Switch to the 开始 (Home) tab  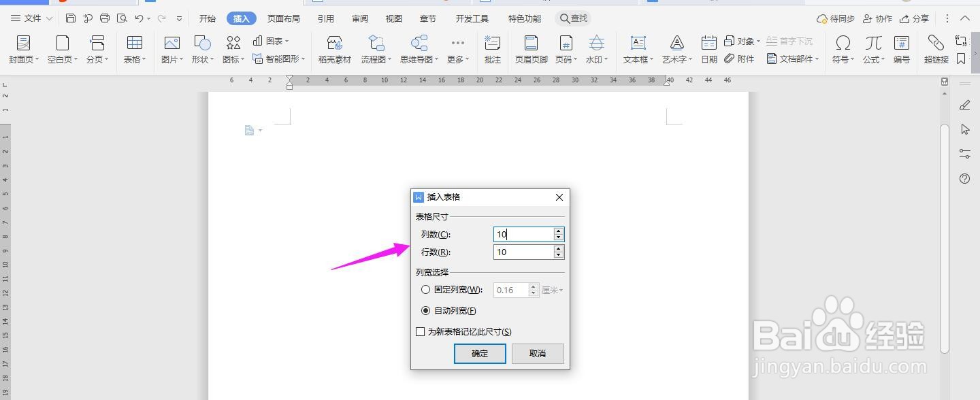pos(208,19)
